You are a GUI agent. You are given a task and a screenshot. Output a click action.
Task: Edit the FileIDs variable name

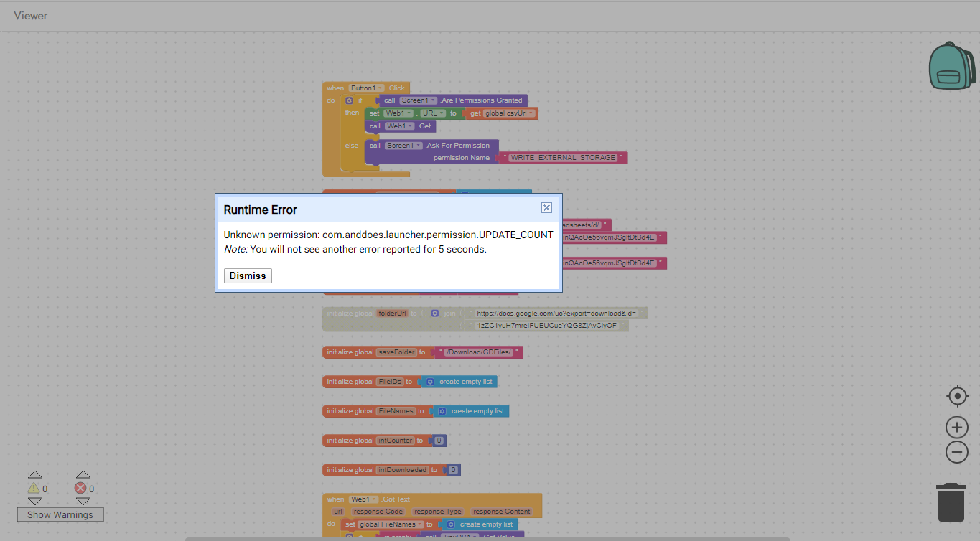pos(390,382)
